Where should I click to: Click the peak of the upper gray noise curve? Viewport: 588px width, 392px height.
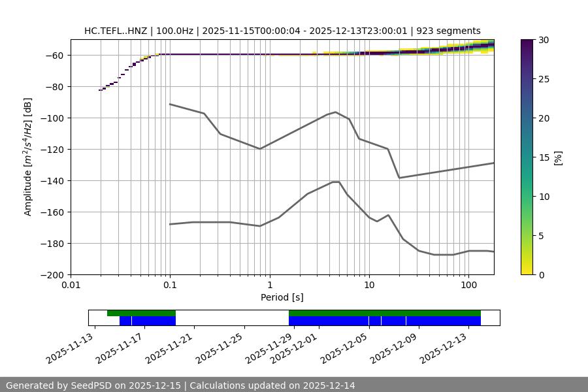click(x=336, y=112)
